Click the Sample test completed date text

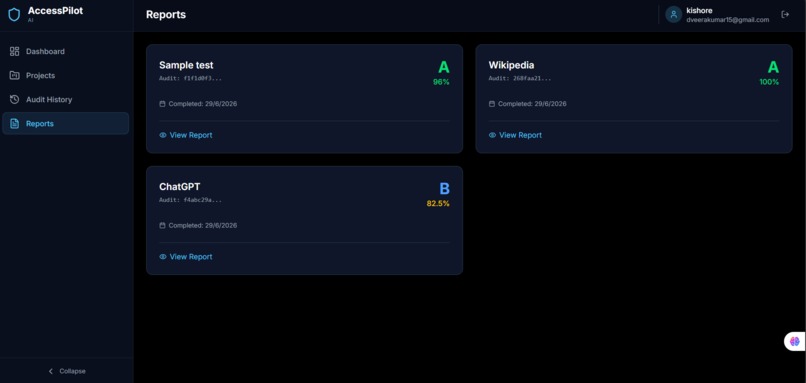[203, 104]
